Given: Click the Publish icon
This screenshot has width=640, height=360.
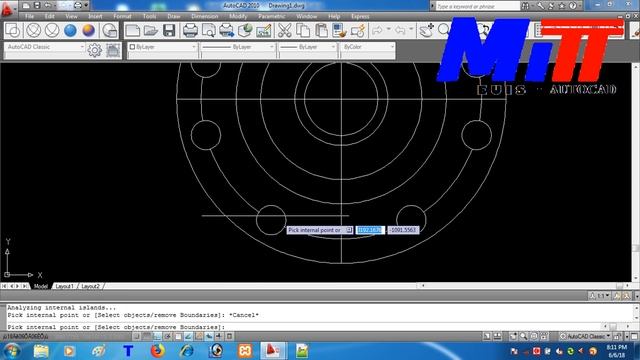Looking at the screenshot, I should point(227,31).
